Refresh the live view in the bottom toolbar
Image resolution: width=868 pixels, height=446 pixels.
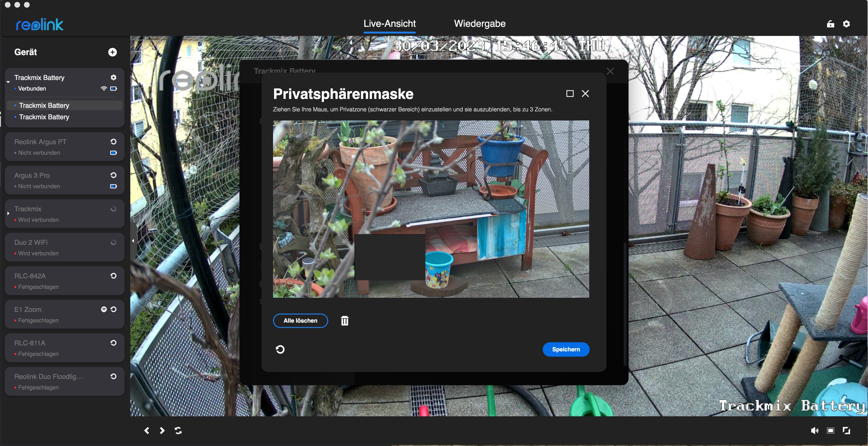(x=178, y=430)
